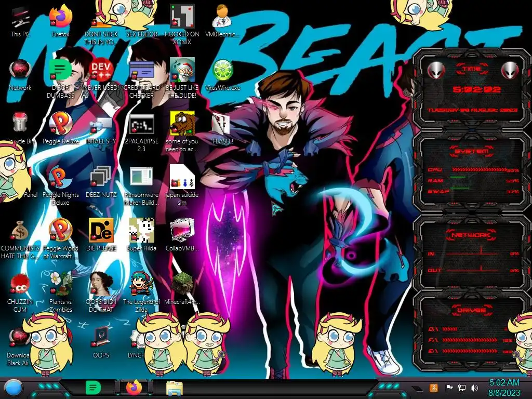532x399 pixels.
Task: Launch Peggle Nights Deluxe icon
Action: tap(60, 177)
